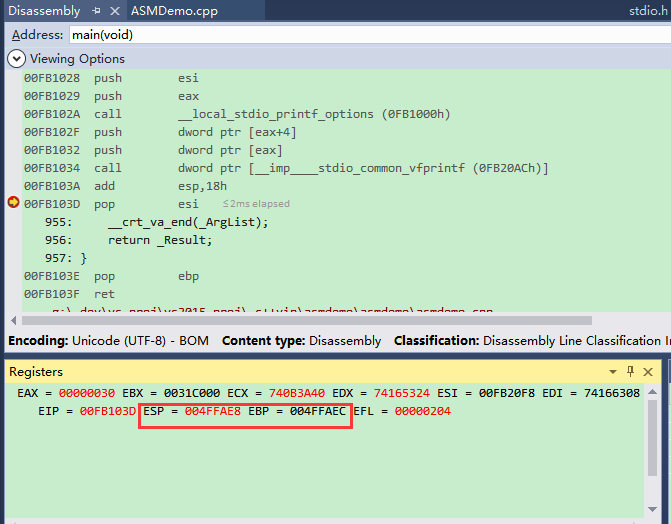Pin the Registers panel
Screen dimensions: 671x524
tap(631, 371)
